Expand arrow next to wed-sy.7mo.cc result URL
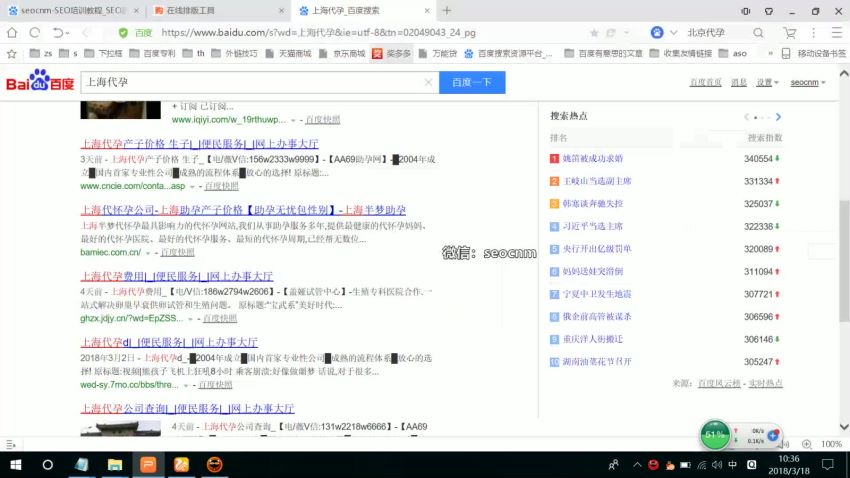Image resolution: width=850 pixels, height=478 pixels. pos(185,385)
